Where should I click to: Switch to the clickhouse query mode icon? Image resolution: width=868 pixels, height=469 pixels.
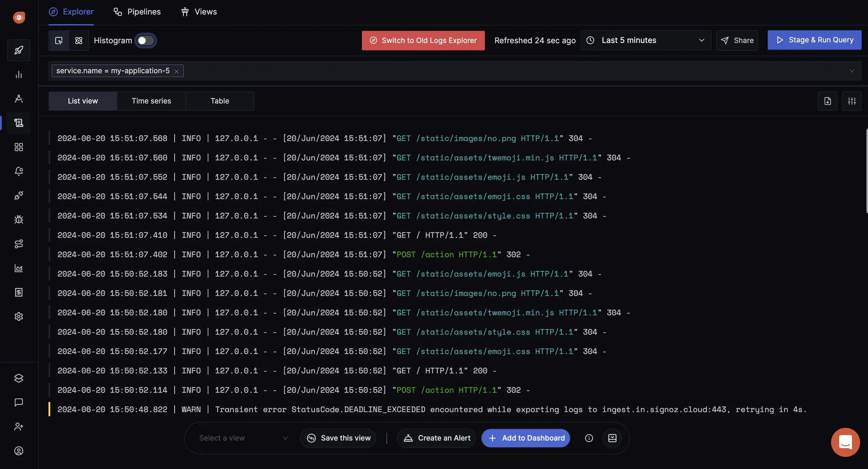point(78,41)
